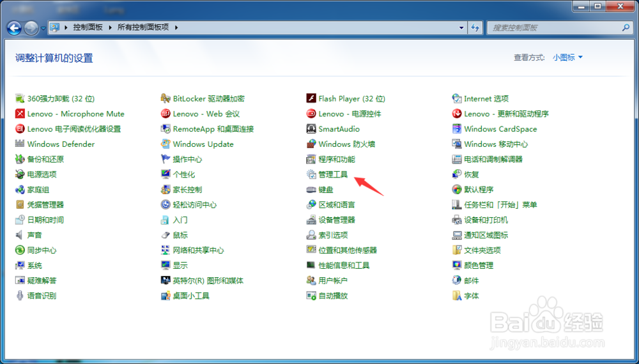Expand the arrow before 控制面板 breadcrumb
The width and height of the screenshot is (639, 364).
(66, 27)
